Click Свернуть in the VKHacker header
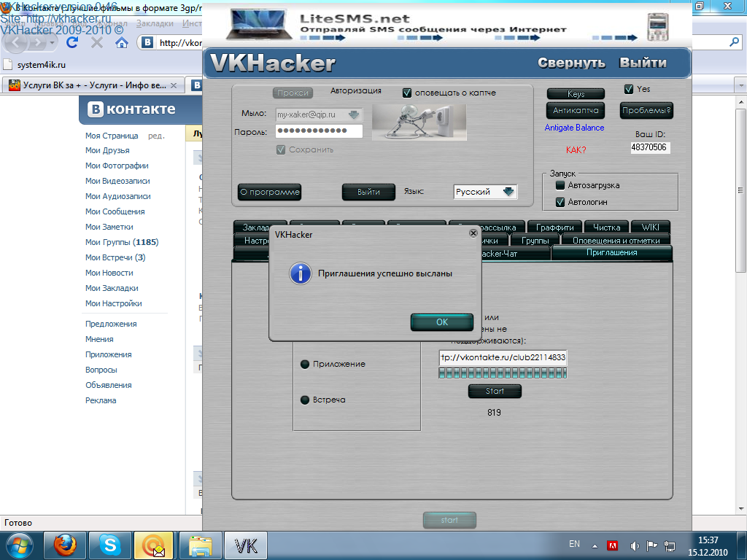Image resolution: width=747 pixels, height=560 pixels. [x=571, y=63]
